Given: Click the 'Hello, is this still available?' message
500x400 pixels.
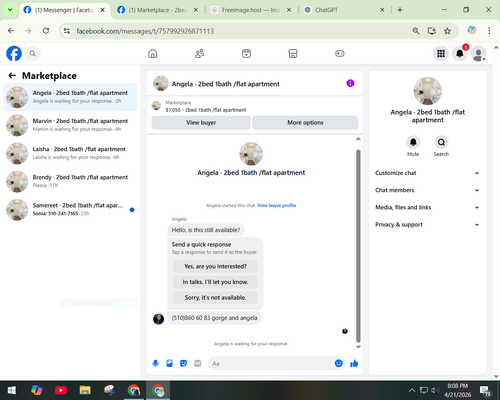Looking at the screenshot, I should (x=206, y=230).
